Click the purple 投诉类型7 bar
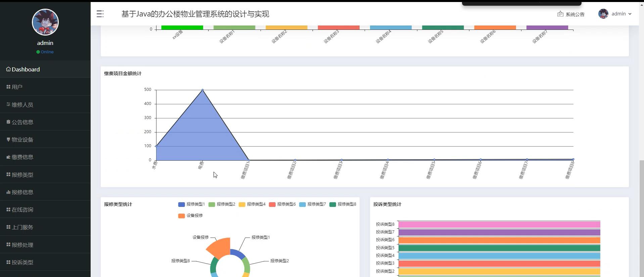 coord(499,232)
